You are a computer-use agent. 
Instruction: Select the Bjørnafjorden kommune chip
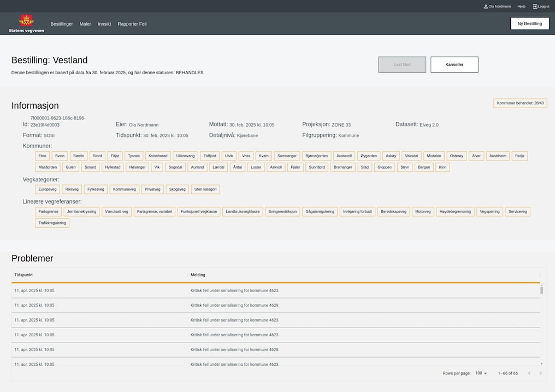click(316, 156)
